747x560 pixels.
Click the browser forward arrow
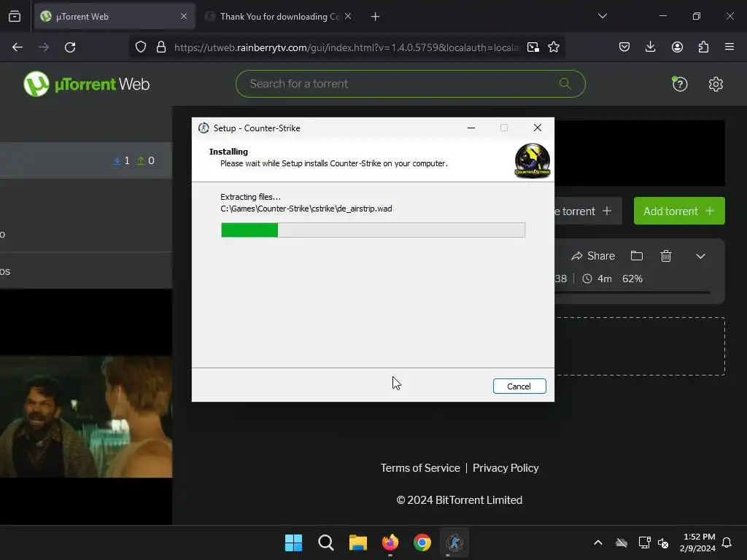(x=44, y=47)
